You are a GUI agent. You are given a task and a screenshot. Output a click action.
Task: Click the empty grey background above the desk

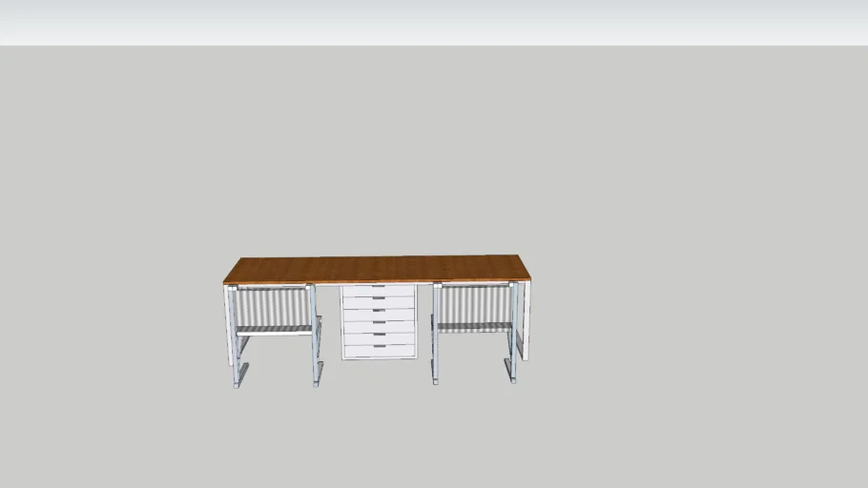pos(429,143)
